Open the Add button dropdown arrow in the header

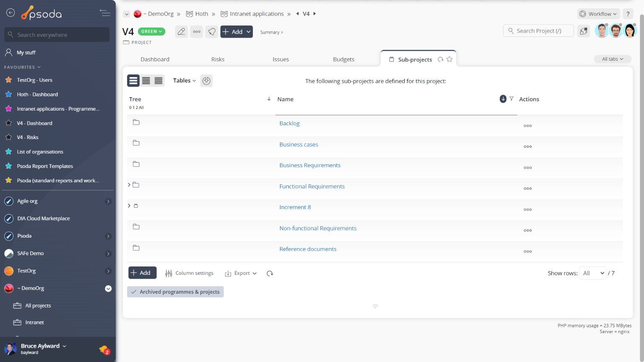pyautogui.click(x=249, y=31)
